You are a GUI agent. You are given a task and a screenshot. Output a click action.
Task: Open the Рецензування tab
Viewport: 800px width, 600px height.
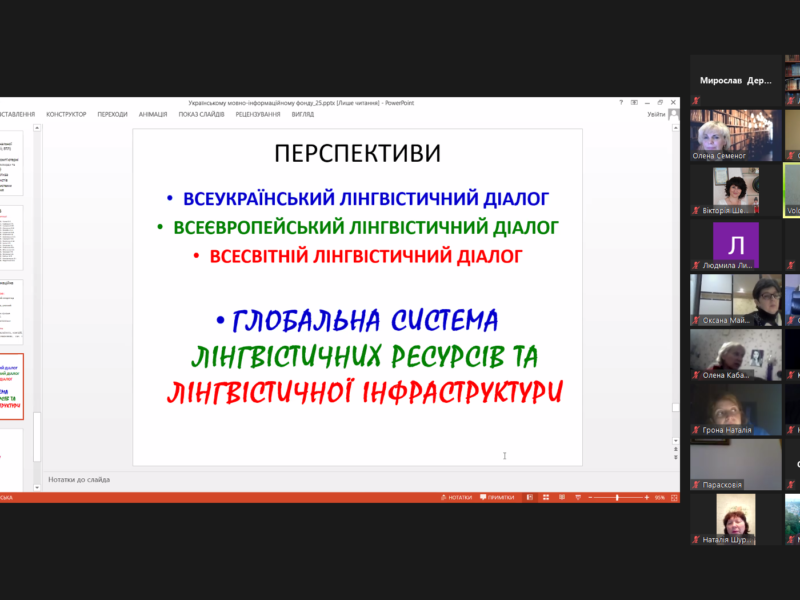[x=258, y=114]
